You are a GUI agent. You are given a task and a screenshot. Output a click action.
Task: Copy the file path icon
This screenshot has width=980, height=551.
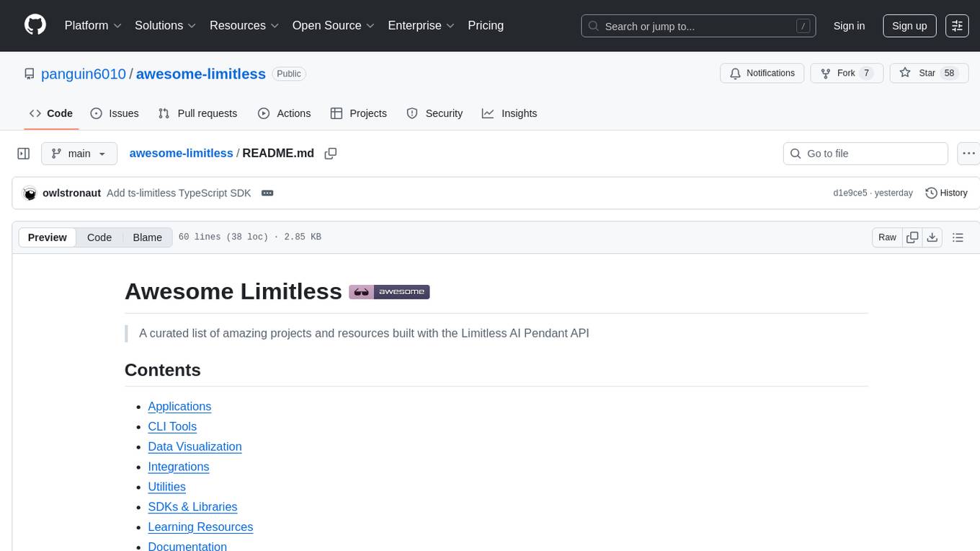[x=331, y=154]
